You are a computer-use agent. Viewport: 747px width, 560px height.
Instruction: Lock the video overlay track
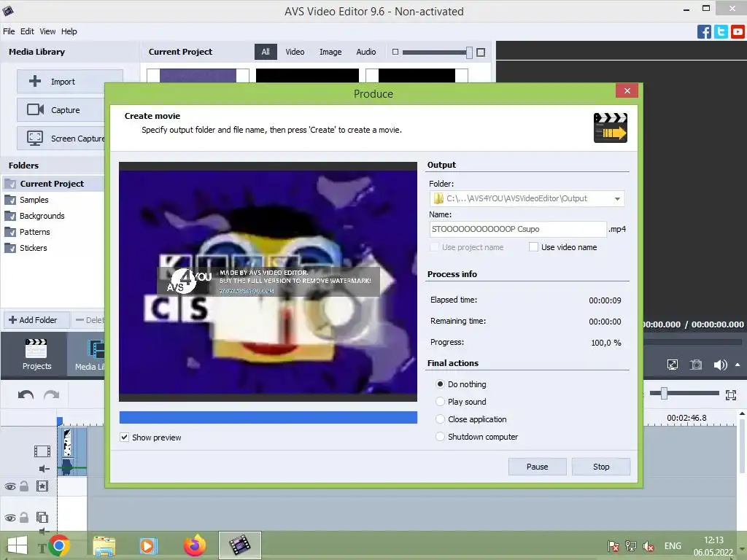(24, 517)
